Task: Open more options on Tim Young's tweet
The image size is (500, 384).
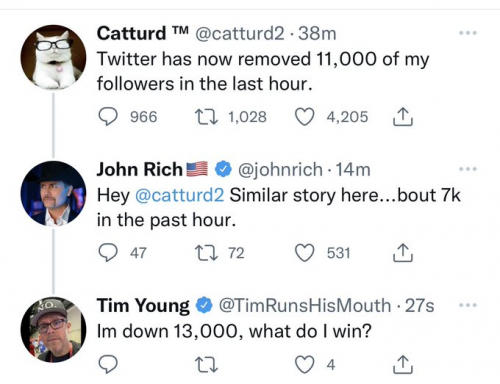Action: tap(468, 305)
